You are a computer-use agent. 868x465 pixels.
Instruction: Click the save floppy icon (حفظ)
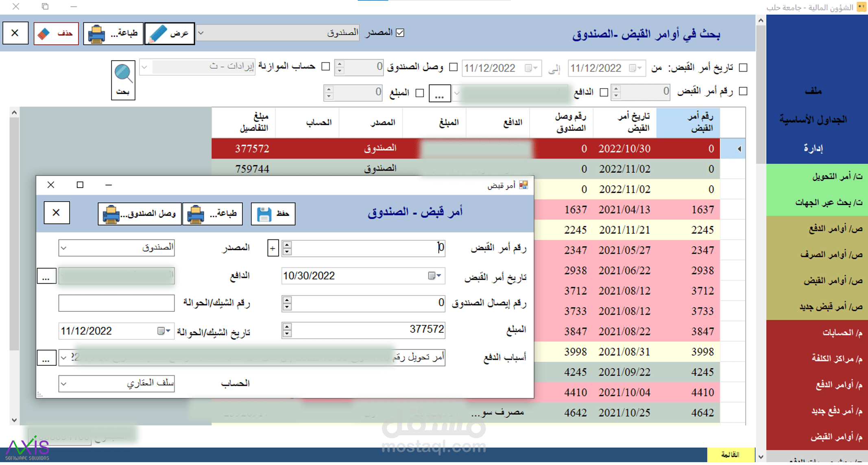pos(264,214)
